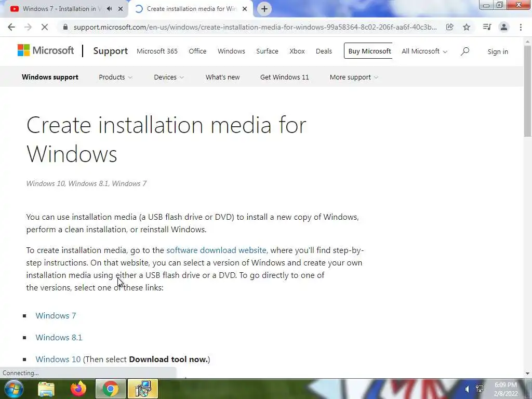This screenshot has height=399, width=532.
Task: Open Microsoft 365 nav item
Action: coord(157,51)
